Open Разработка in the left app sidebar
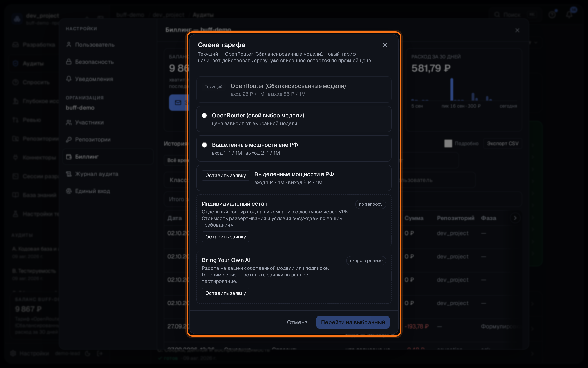 39,45
